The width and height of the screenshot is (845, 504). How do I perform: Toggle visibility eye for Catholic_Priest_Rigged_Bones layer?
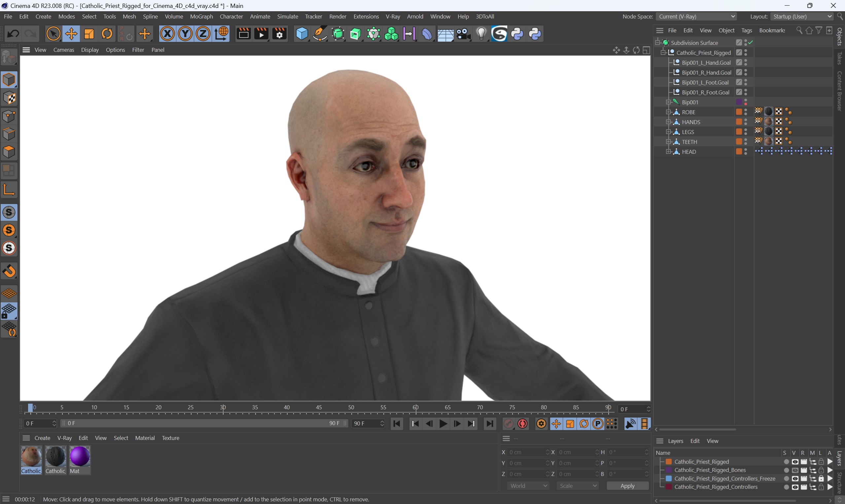pos(795,470)
